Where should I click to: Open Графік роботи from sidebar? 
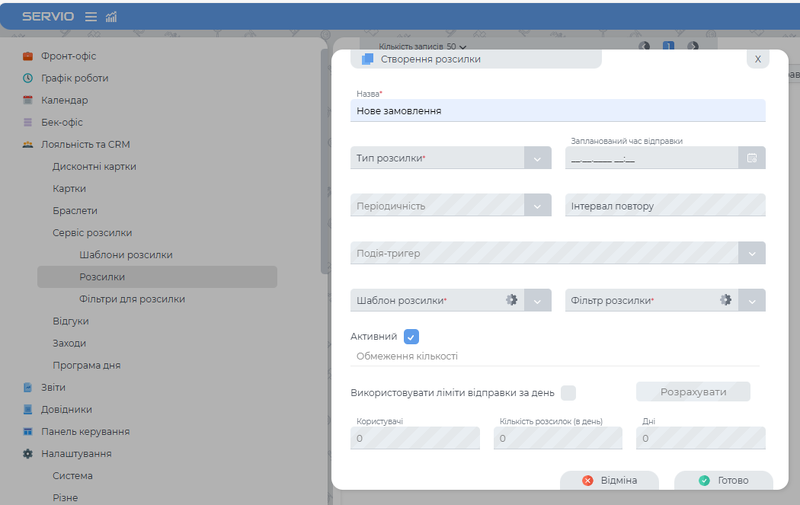[74, 78]
